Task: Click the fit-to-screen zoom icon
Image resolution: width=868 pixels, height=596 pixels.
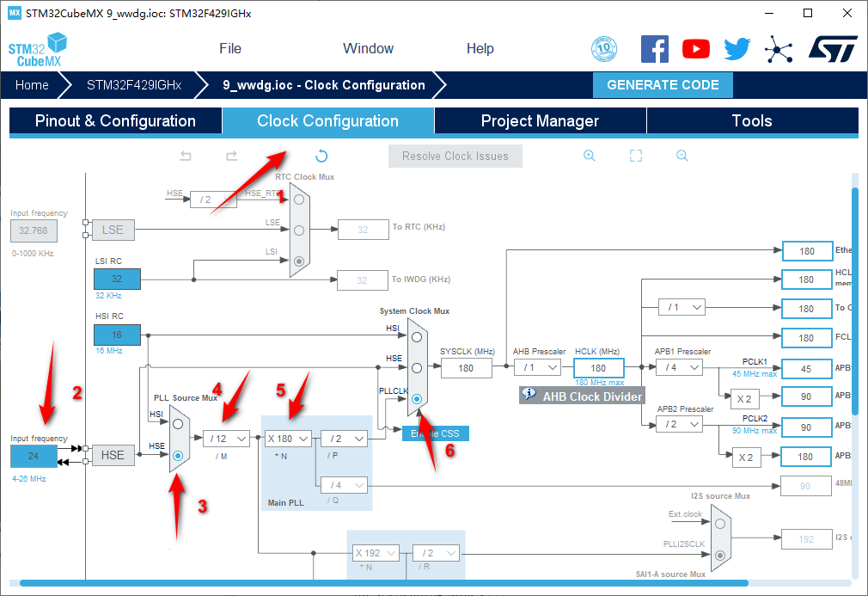Action: click(x=636, y=156)
